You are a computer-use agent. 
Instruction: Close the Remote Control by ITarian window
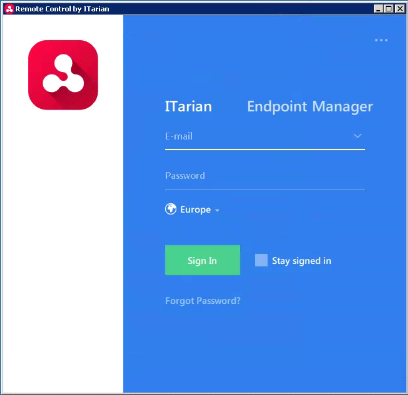400,9
